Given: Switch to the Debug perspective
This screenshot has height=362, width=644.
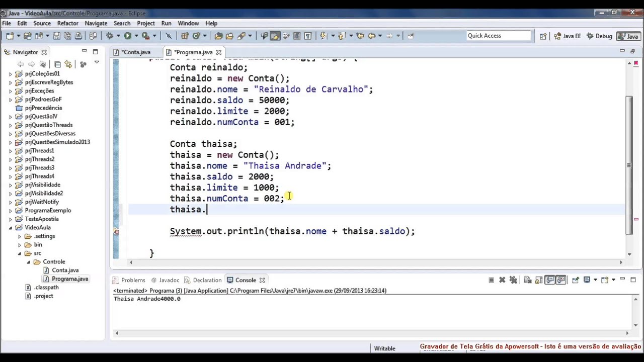Looking at the screenshot, I should pos(599,36).
